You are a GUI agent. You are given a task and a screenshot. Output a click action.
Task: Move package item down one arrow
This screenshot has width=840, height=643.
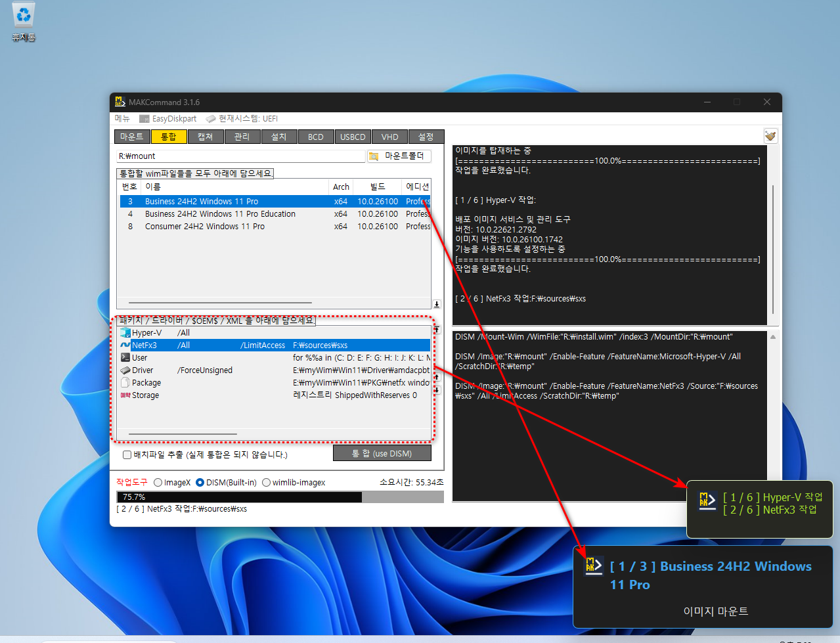(437, 390)
